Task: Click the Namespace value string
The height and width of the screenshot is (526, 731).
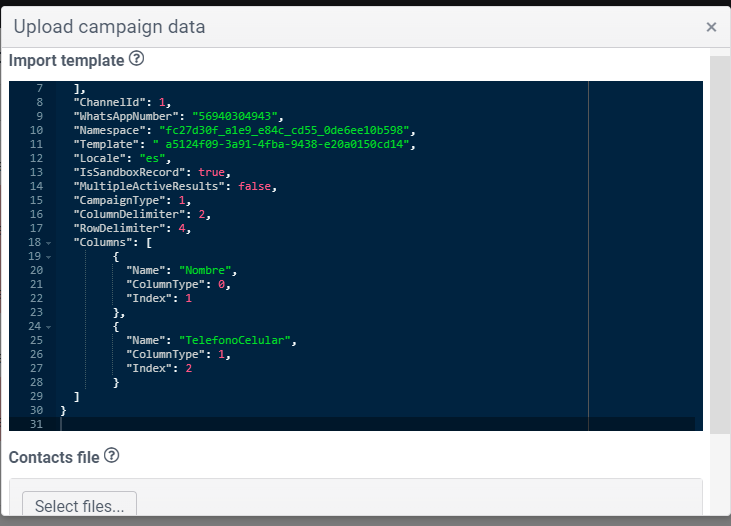Action: coord(284,130)
